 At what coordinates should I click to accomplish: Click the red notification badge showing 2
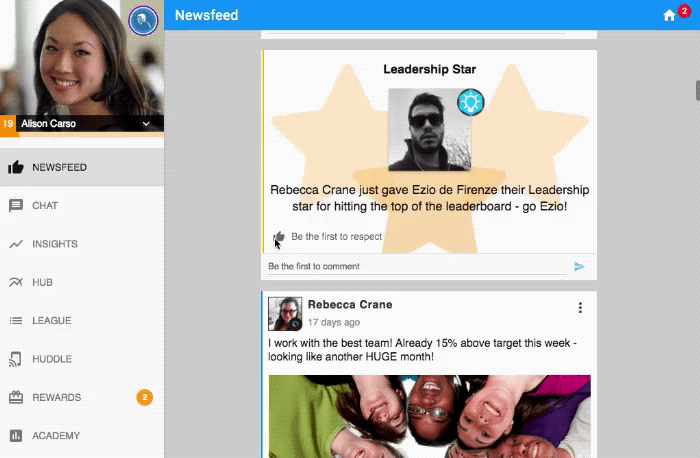[684, 10]
